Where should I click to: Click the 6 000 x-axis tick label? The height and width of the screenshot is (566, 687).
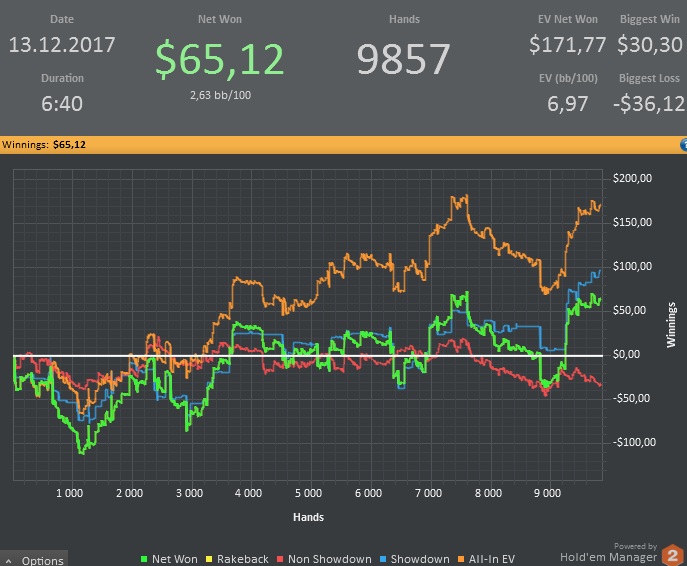pyautogui.click(x=368, y=493)
